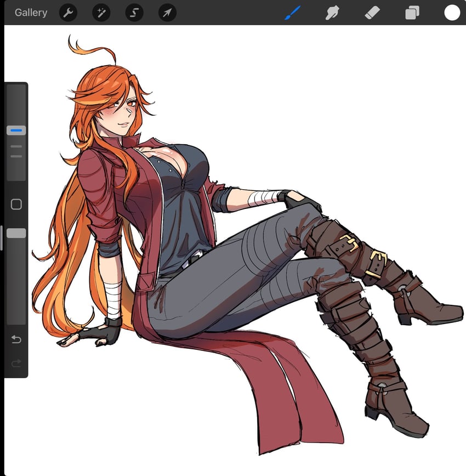The image size is (466, 476).
Task: Open the Layers panel
Action: (412, 13)
